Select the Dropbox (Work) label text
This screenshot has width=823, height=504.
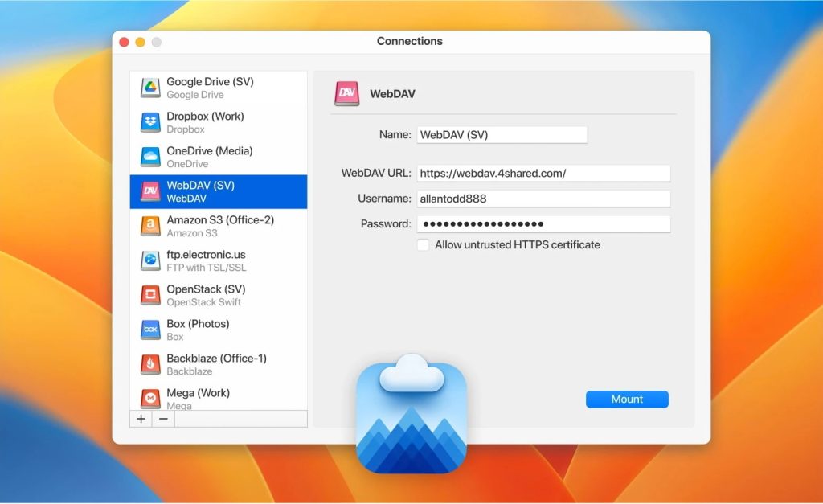[205, 116]
